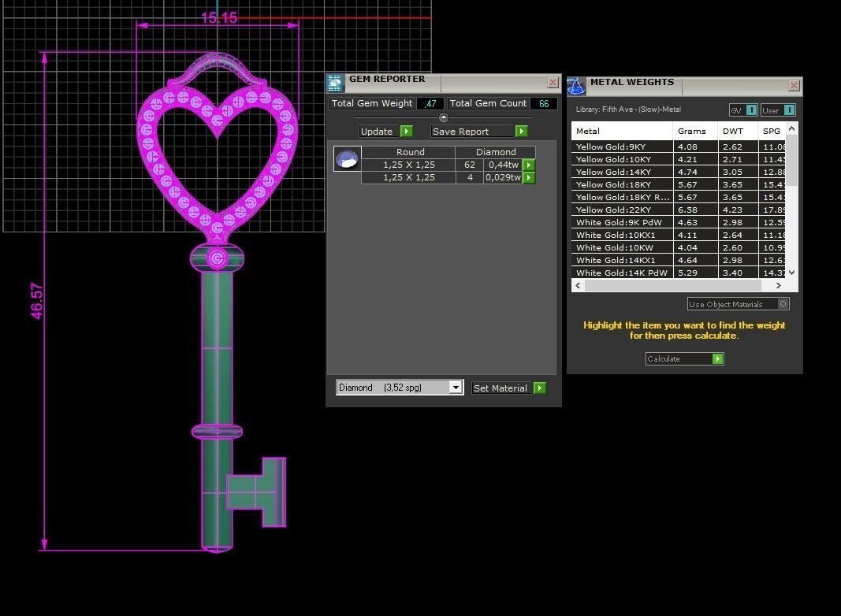841x616 pixels.
Task: Click the metal list scroll up arrow
Action: 791,129
